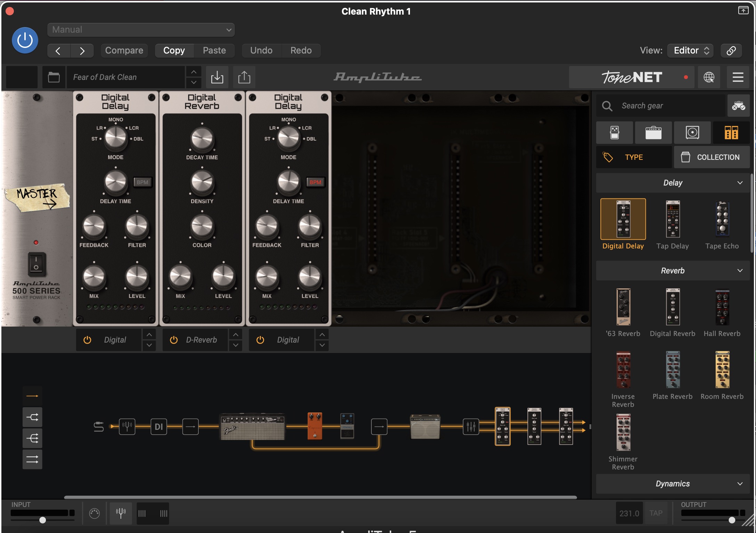Select the rack effects gear category icon
Image resolution: width=756 pixels, height=533 pixels.
tap(731, 133)
